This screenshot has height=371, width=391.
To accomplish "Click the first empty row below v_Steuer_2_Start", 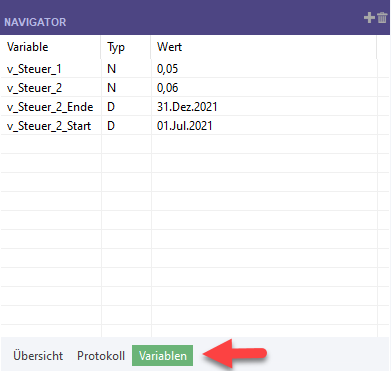I will click(x=189, y=145).
